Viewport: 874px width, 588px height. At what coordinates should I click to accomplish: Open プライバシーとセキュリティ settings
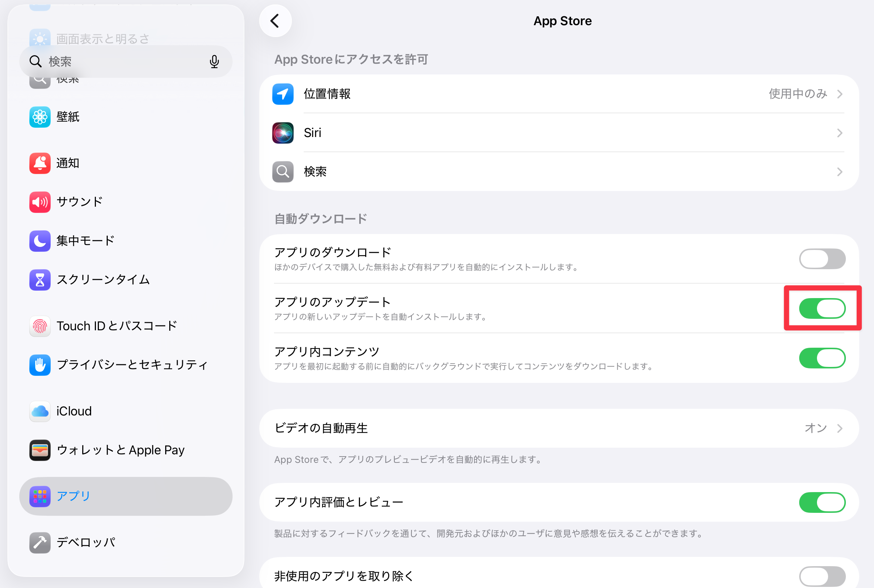point(126,365)
